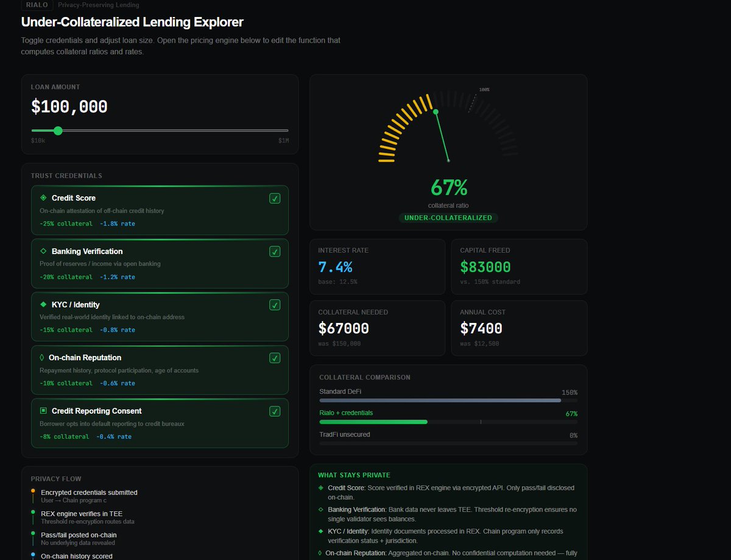Click the 'vs. 150% standard' text
Viewport: 731px width, 560px height.
coord(490,282)
